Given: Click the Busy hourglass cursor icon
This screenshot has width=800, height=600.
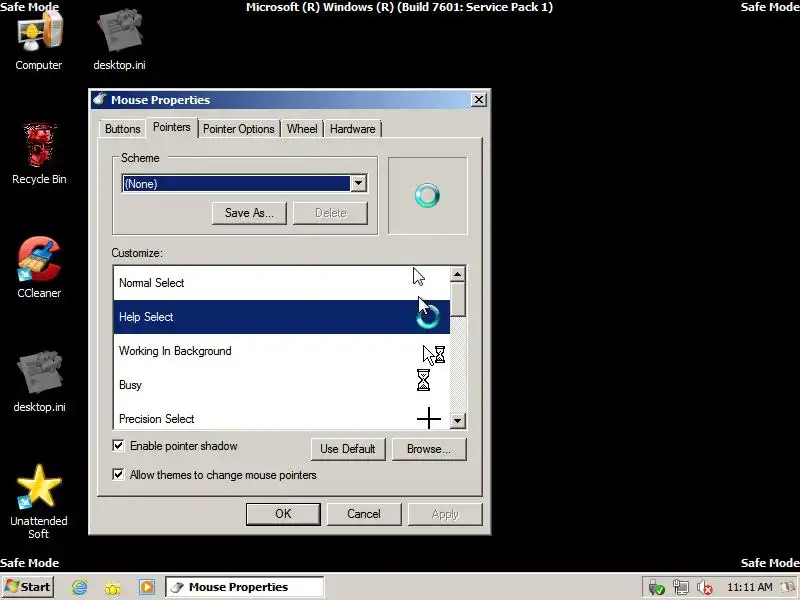Looking at the screenshot, I should (x=423, y=380).
